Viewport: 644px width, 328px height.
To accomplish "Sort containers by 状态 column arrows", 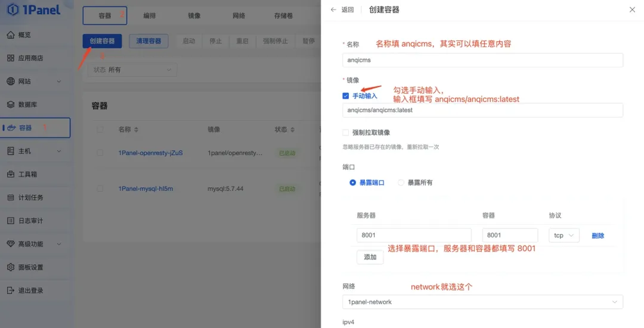I will pos(292,129).
